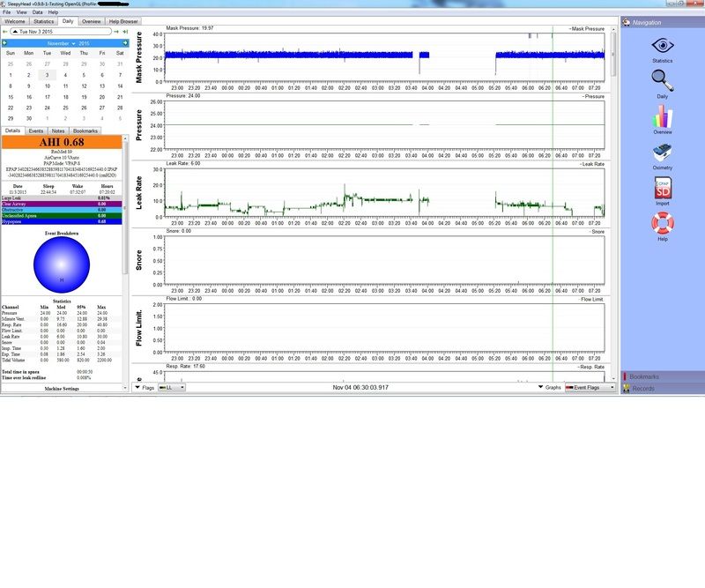Image resolution: width=705 pixels, height=588 pixels.
Task: Collapse calendar via Tue Nov 3 2015 date button
Action: (61, 32)
